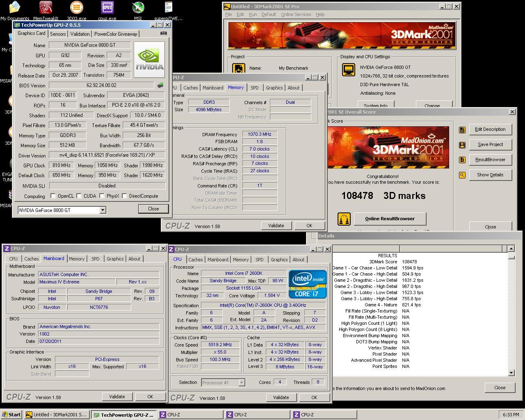Enable the CUDA checkbox in GPU-Z

click(x=79, y=196)
